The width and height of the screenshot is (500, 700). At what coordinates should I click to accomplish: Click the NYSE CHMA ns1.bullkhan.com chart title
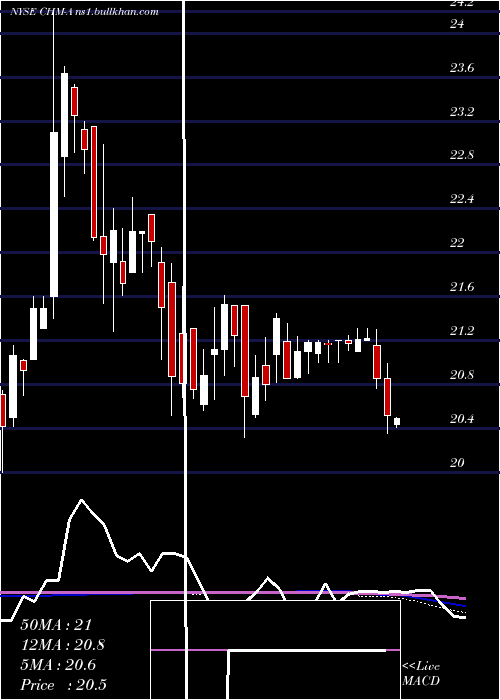(84, 12)
